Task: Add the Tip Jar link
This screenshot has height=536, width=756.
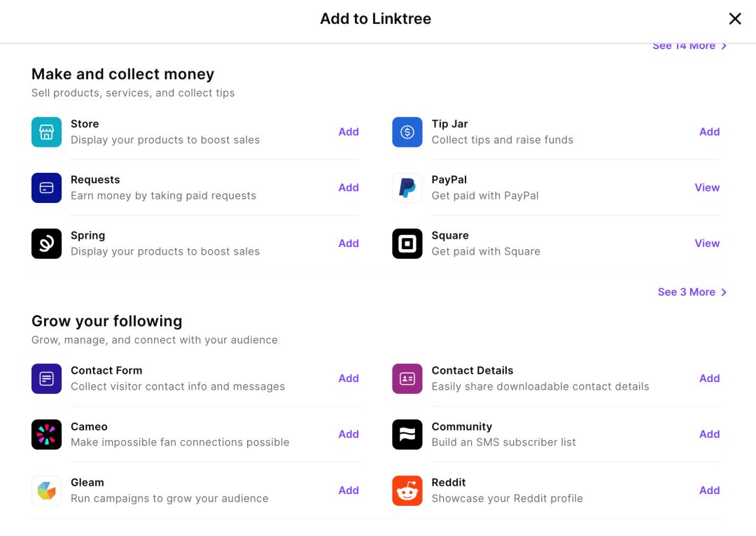Action: [709, 132]
